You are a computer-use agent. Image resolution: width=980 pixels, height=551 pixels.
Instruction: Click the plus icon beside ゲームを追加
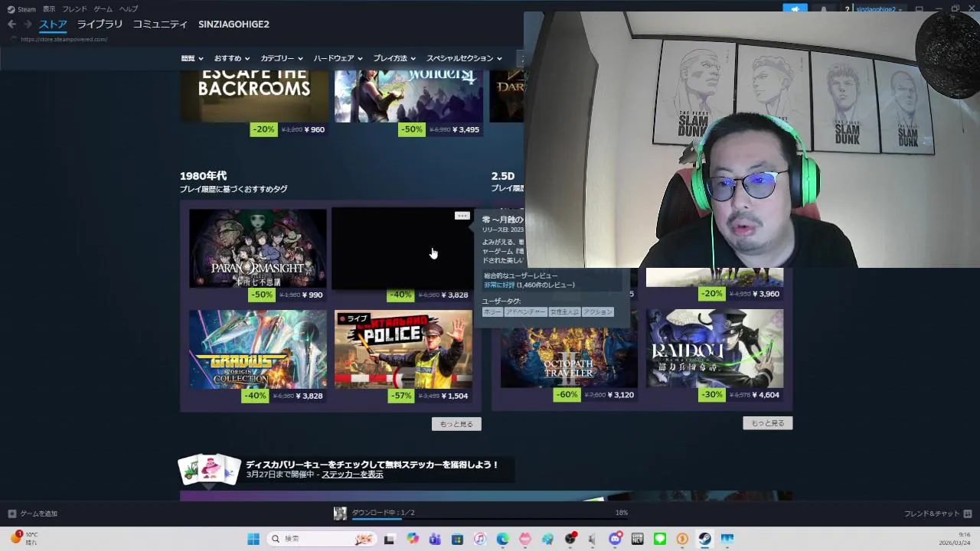(11, 514)
